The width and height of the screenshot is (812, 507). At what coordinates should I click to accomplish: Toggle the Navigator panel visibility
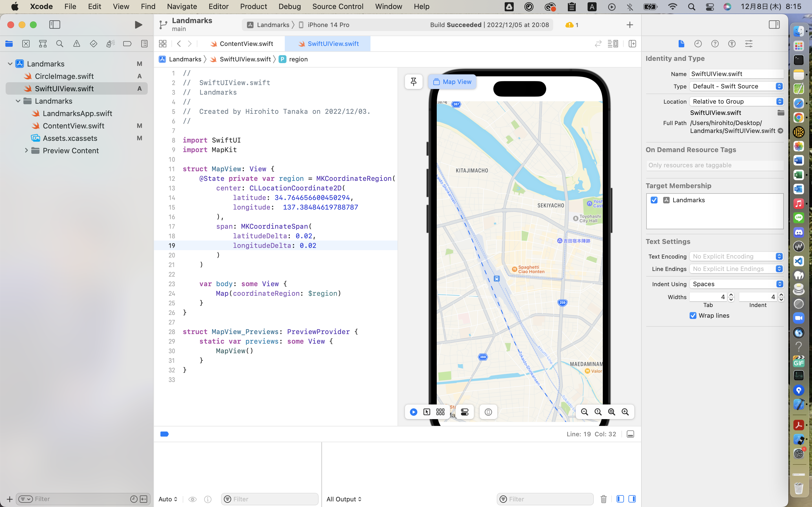(55, 25)
